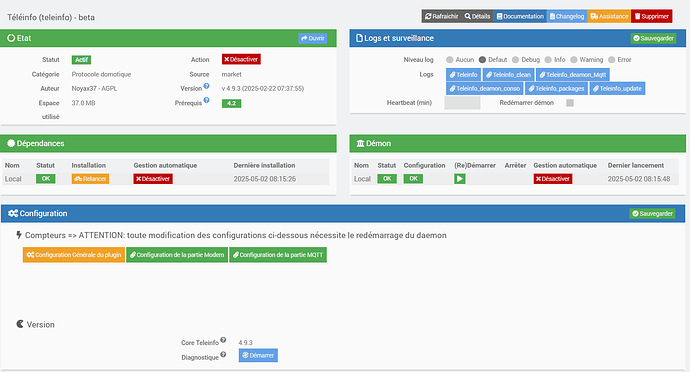This screenshot has width=690, height=372.
Task: Open Configuration de la partie MQTT
Action: pos(278,255)
